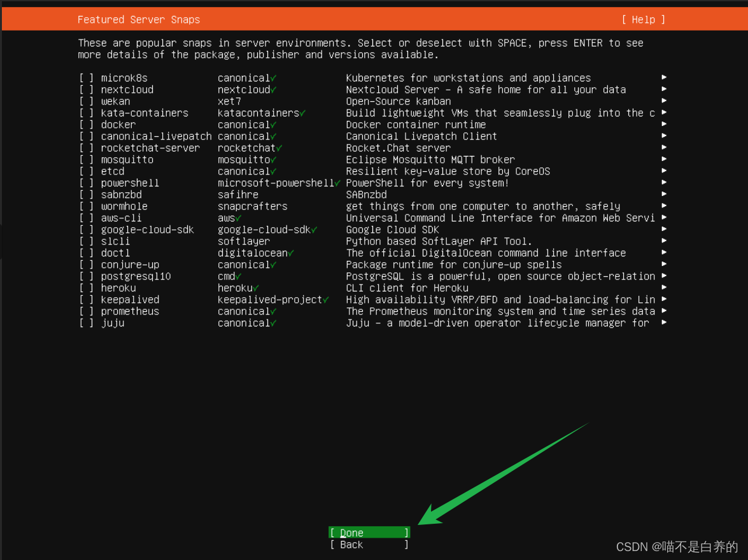This screenshot has width=748, height=560.
Task: Expand the wekan row detail arrow
Action: (664, 101)
